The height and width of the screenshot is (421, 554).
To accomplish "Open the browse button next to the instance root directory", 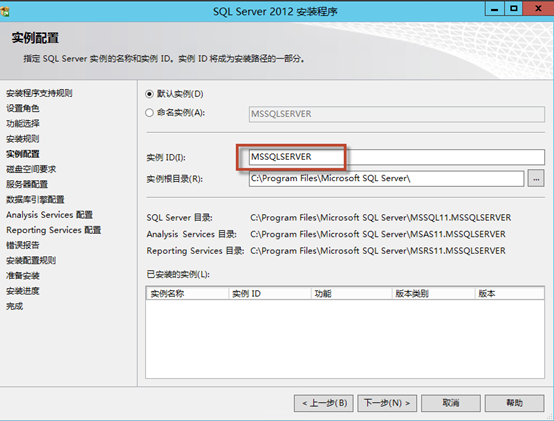I will pyautogui.click(x=536, y=178).
